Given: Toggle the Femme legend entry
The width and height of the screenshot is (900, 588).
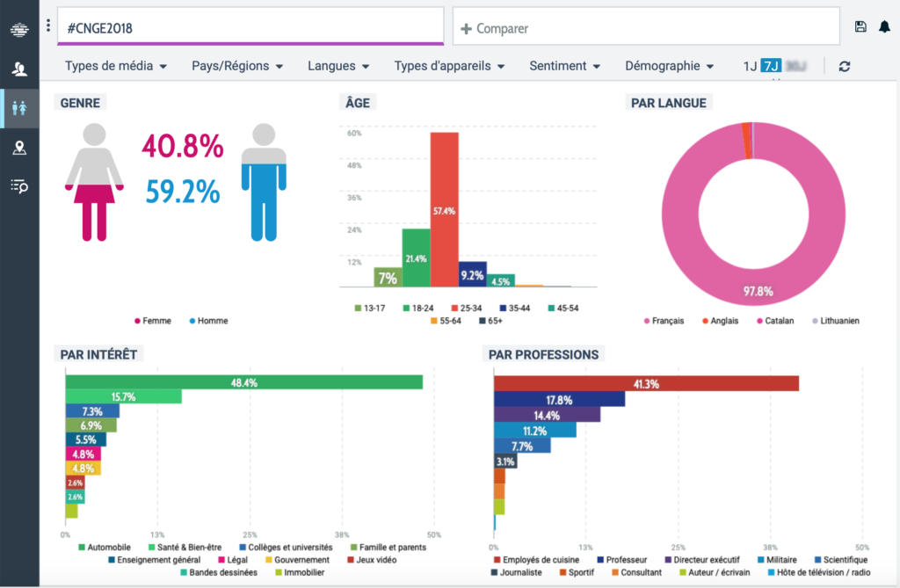Looking at the screenshot, I should (x=153, y=321).
